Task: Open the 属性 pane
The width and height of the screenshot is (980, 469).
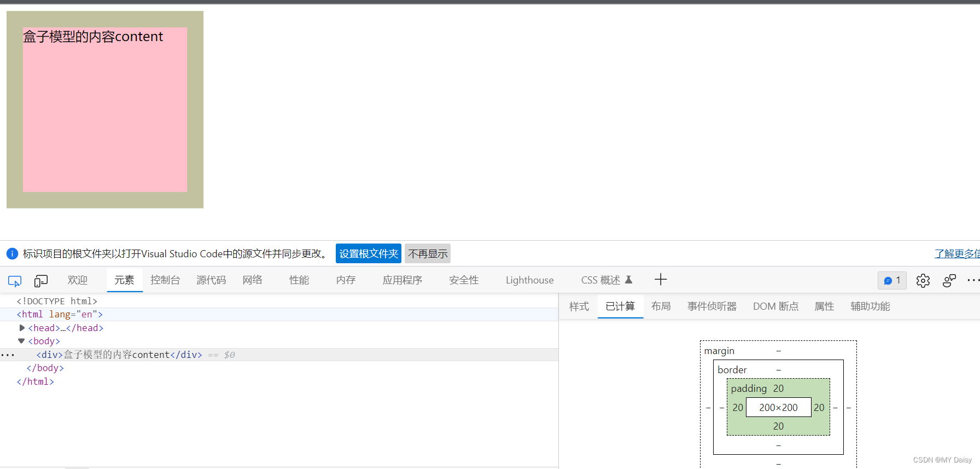Action: click(824, 306)
